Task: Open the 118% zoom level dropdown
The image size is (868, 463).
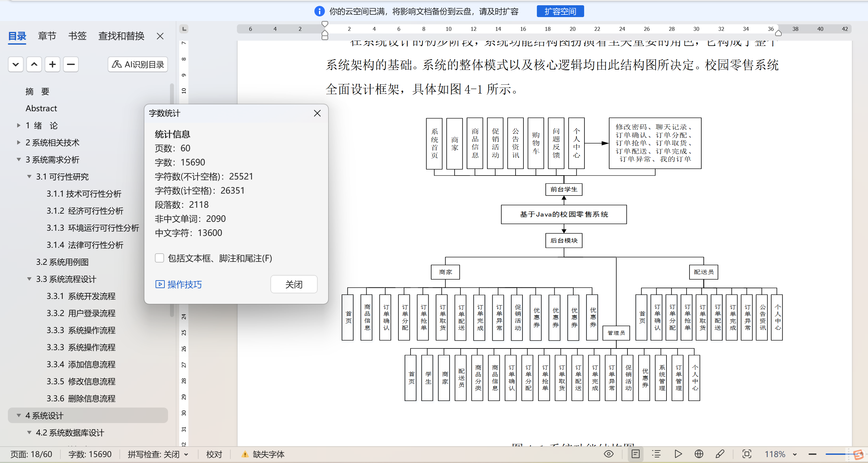Action: point(795,454)
